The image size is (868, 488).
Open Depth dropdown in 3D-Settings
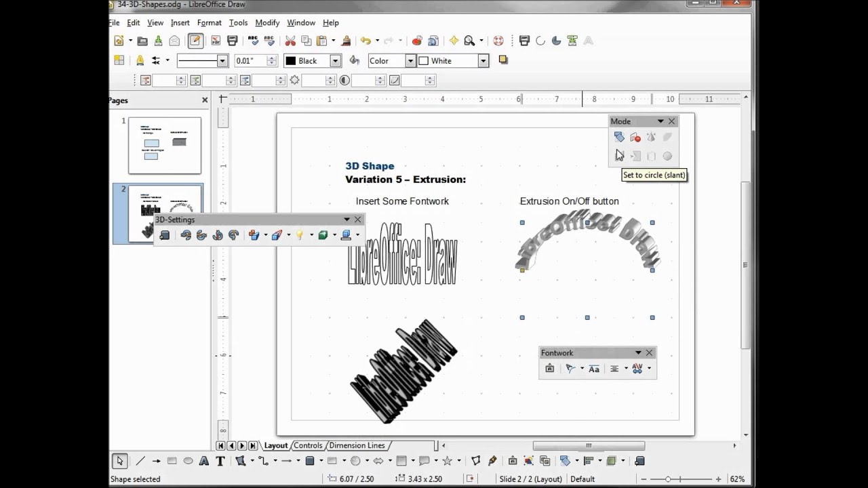(x=265, y=235)
